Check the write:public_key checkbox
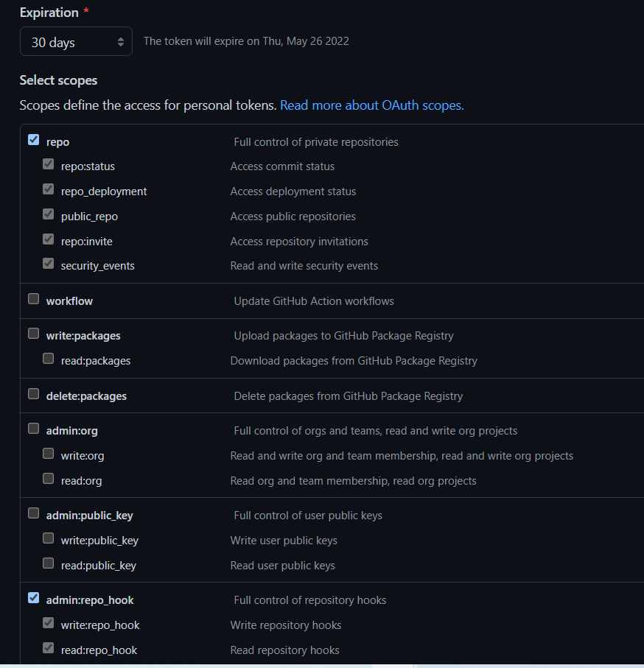Screen dimensions: 644x668 [49, 538]
